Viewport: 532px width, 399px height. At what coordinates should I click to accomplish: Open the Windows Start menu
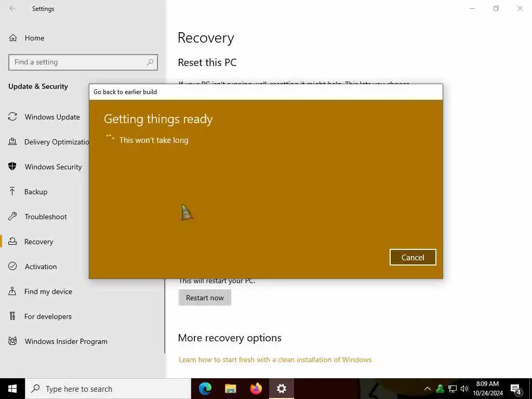(12, 389)
